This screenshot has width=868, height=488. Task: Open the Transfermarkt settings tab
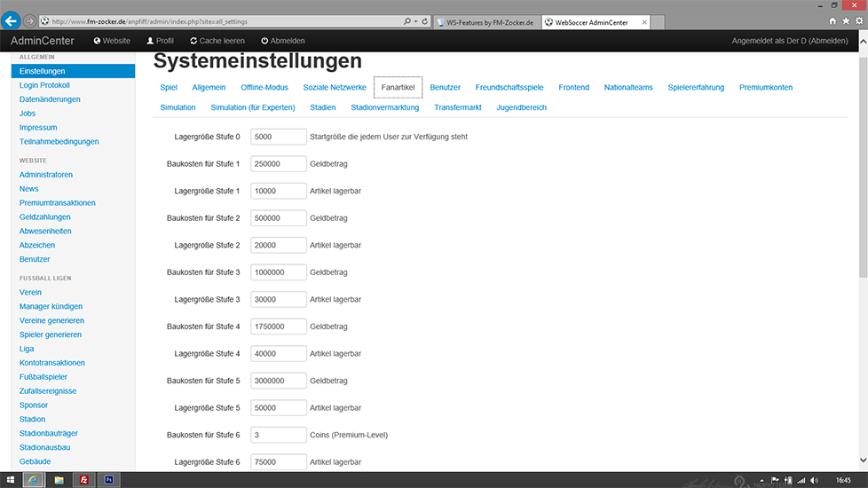coord(457,107)
